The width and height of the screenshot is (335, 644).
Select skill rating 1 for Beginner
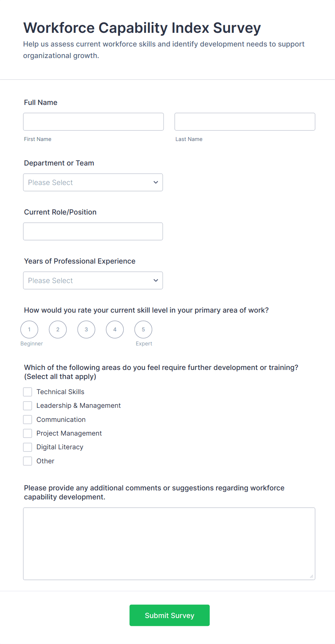[x=29, y=329]
